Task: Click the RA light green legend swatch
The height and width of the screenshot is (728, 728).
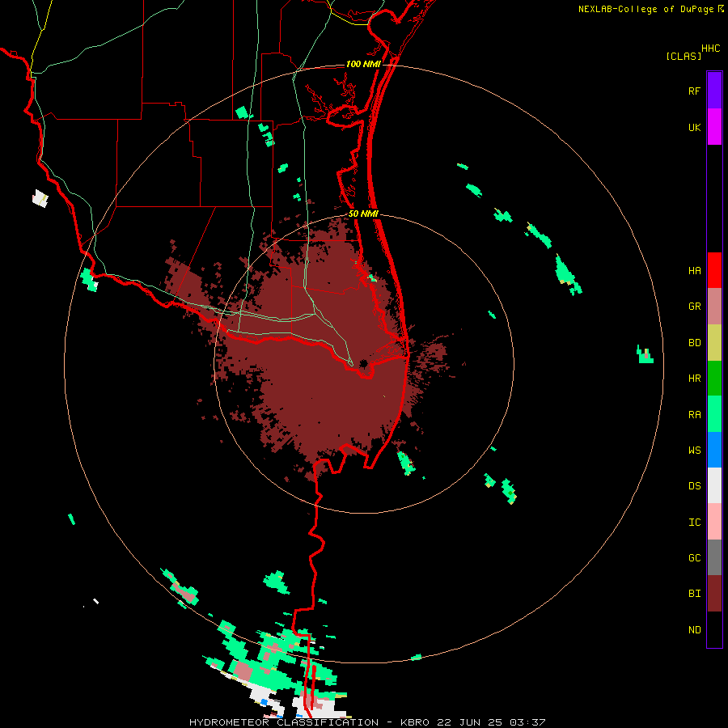Action: pyautogui.click(x=714, y=414)
